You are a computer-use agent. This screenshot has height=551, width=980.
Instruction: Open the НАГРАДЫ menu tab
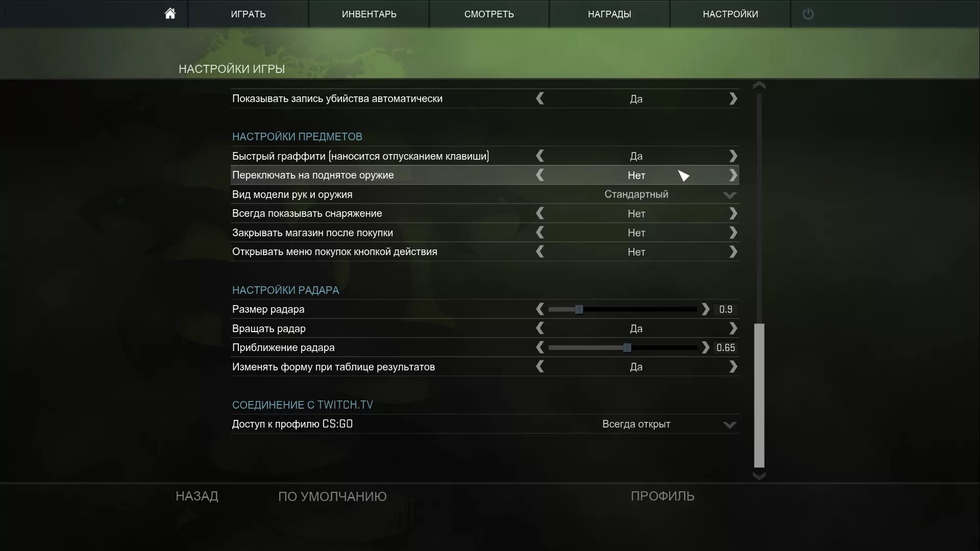[609, 14]
